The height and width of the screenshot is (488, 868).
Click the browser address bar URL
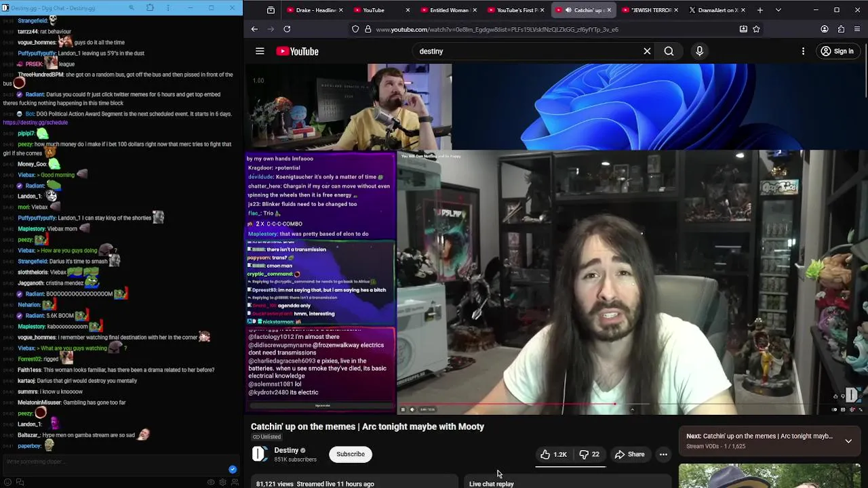[497, 29]
